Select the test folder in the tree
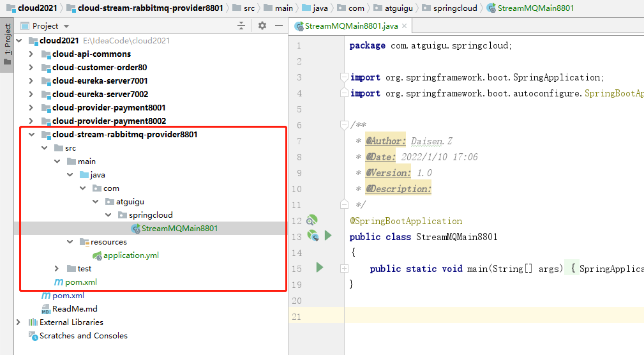 click(x=85, y=269)
